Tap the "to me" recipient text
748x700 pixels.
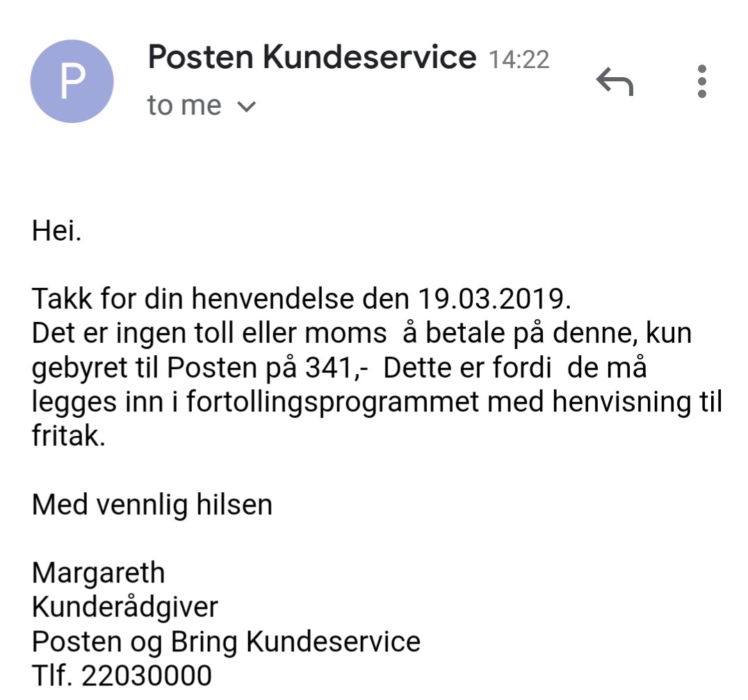[184, 106]
